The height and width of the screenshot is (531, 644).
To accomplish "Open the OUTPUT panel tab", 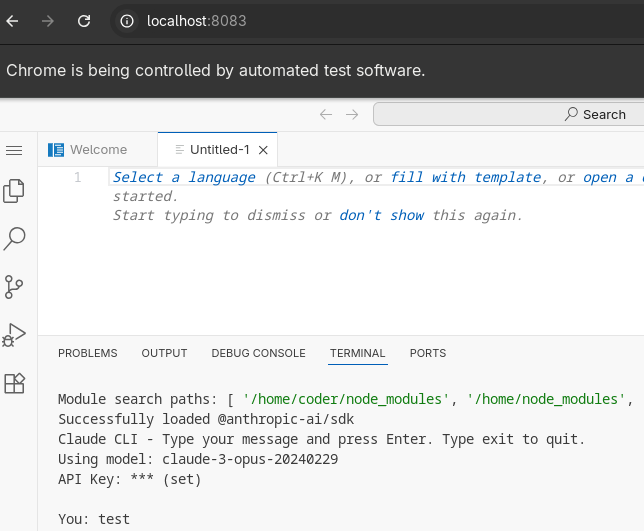I will pos(164,353).
